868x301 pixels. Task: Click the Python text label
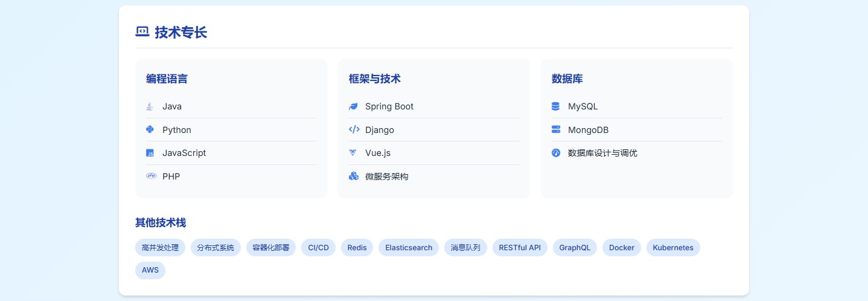coord(177,130)
